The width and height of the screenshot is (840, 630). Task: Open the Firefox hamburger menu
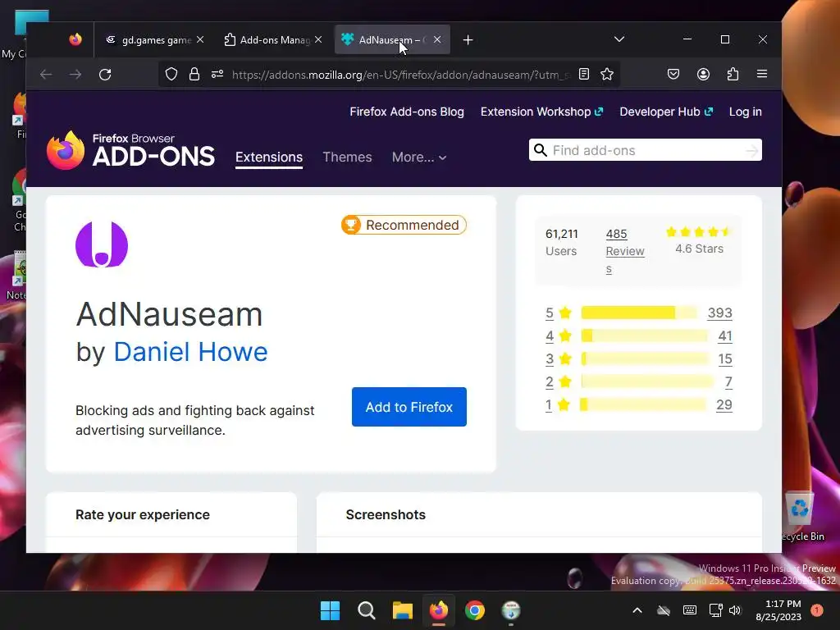[x=762, y=74]
